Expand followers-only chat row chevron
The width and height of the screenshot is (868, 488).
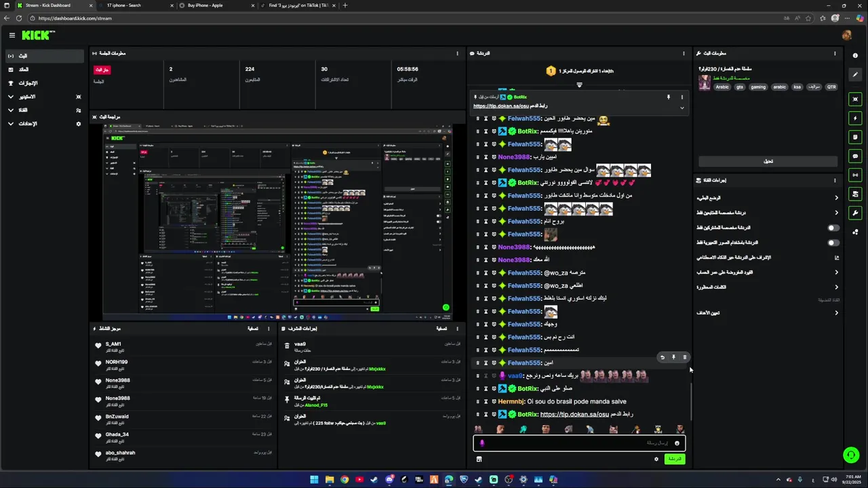(x=836, y=213)
